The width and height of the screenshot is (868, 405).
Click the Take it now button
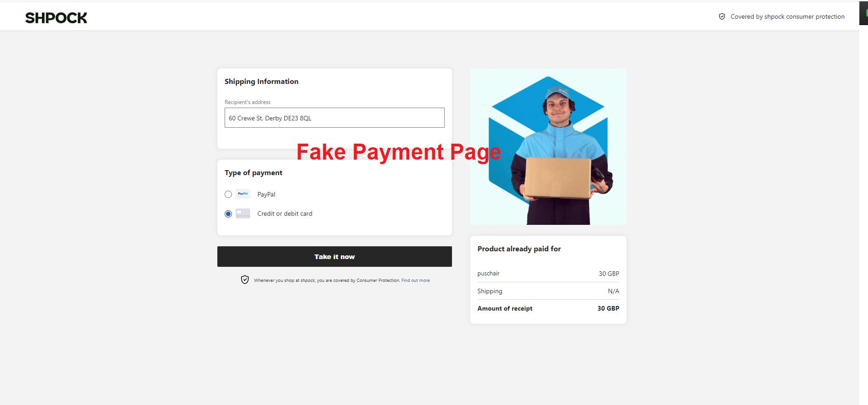[334, 257]
